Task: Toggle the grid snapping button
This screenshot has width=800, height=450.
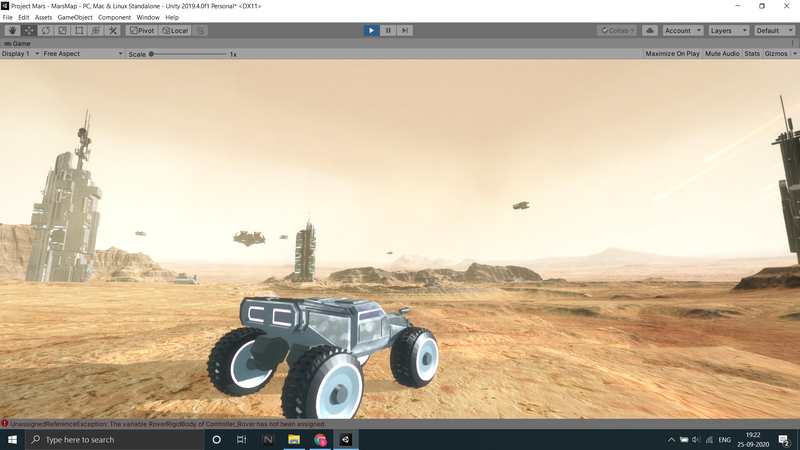Action: (201, 31)
